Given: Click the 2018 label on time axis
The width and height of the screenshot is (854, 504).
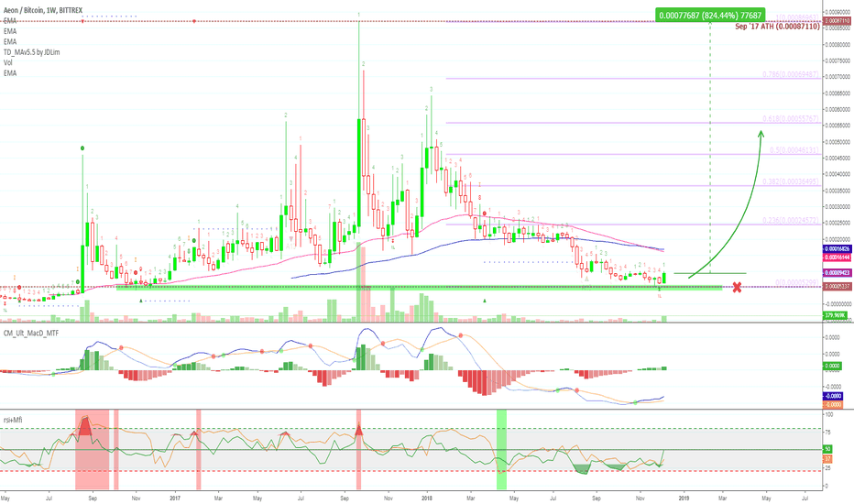Looking at the screenshot, I should (x=426, y=498).
